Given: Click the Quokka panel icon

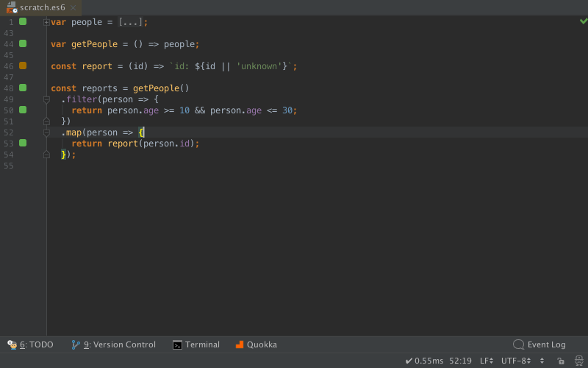Looking at the screenshot, I should point(240,344).
